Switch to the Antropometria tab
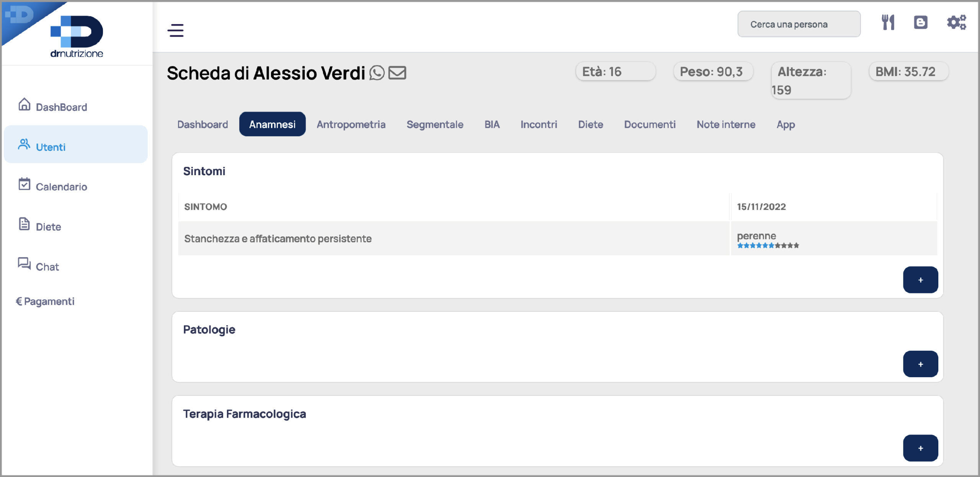 click(x=351, y=124)
